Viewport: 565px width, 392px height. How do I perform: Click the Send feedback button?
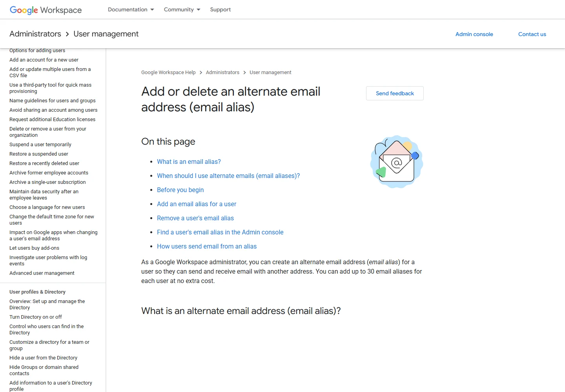395,93
